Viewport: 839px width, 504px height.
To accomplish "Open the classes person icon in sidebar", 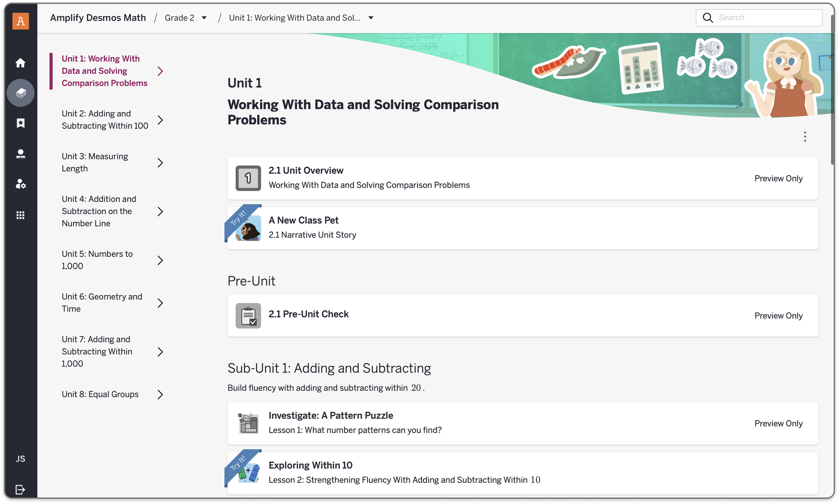I will (x=20, y=153).
